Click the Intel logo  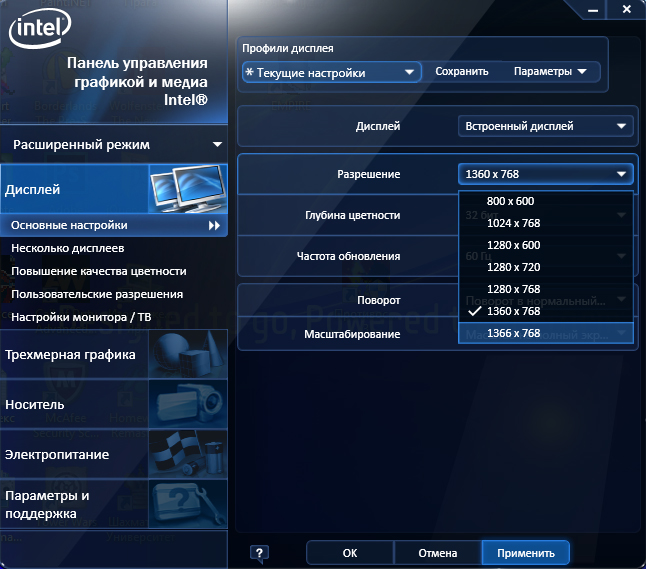40,28
